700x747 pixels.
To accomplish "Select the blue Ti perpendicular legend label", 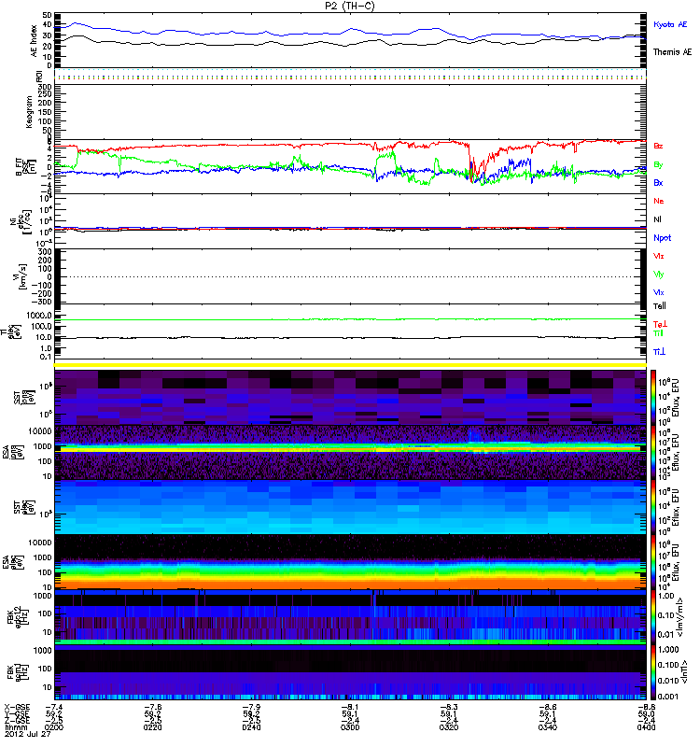I will pyautogui.click(x=659, y=352).
